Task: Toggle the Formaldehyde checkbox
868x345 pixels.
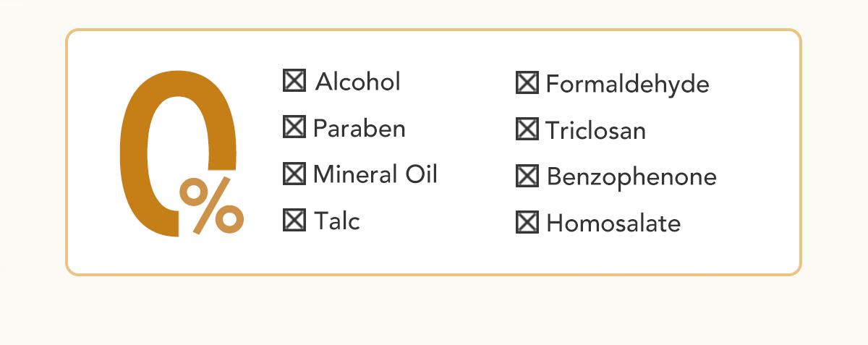Action: [527, 83]
